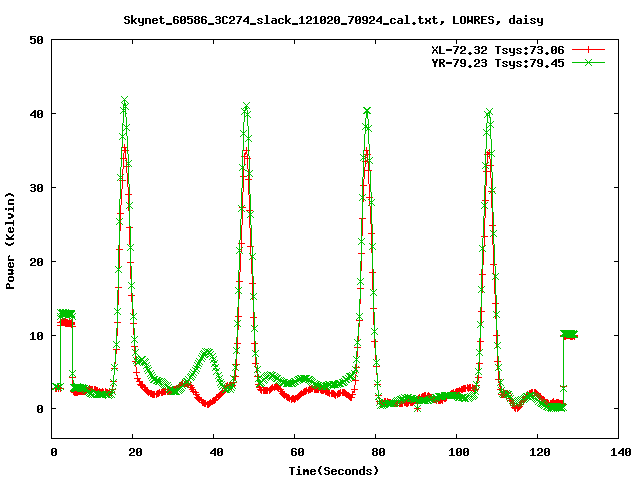Click y-axis tick label 20
640x480 pixels.
pyautogui.click(x=36, y=262)
